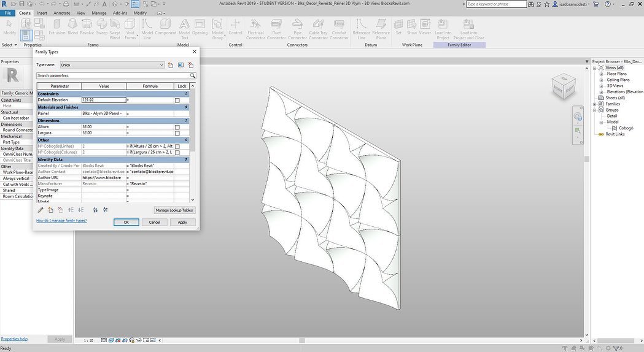644x352 pixels.
Task: Select the Sweep form tool
Action: click(x=101, y=27)
